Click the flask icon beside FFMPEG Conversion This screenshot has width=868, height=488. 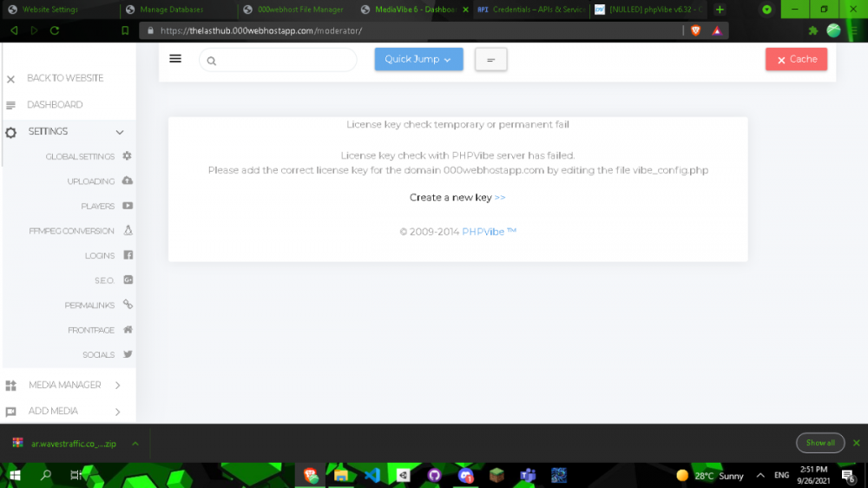[128, 230]
